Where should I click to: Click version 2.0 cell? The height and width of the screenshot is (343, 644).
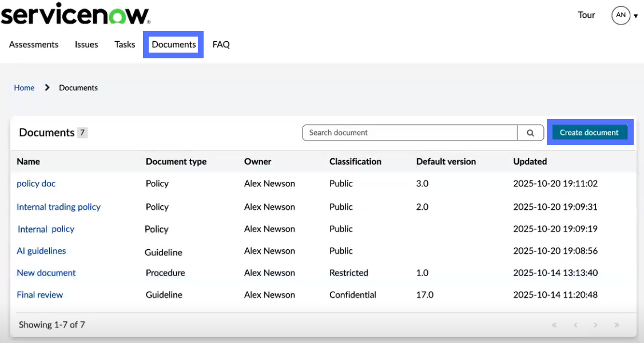(422, 207)
